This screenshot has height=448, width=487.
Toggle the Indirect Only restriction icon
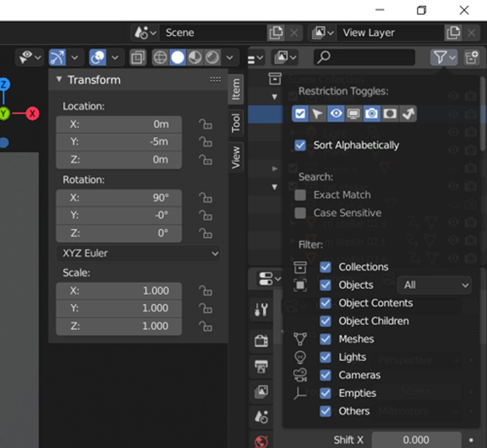[x=408, y=114]
